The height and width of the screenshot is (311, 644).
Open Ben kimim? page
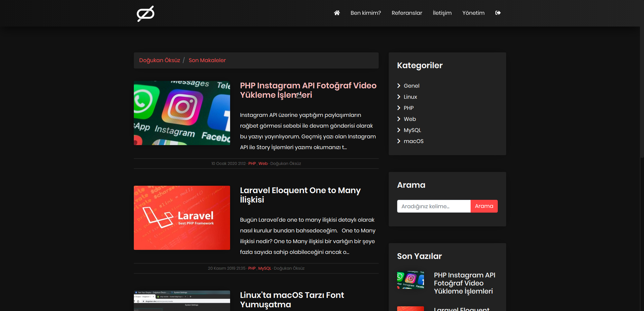[x=366, y=13]
